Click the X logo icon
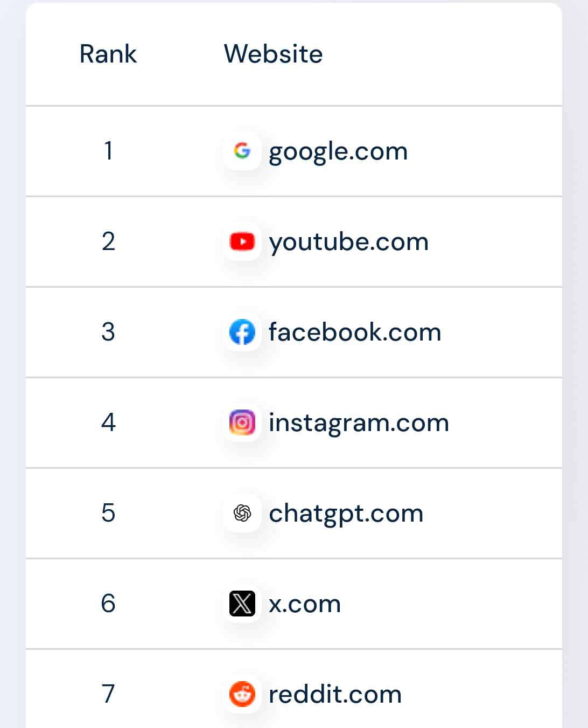The height and width of the screenshot is (728, 588). coord(242,604)
